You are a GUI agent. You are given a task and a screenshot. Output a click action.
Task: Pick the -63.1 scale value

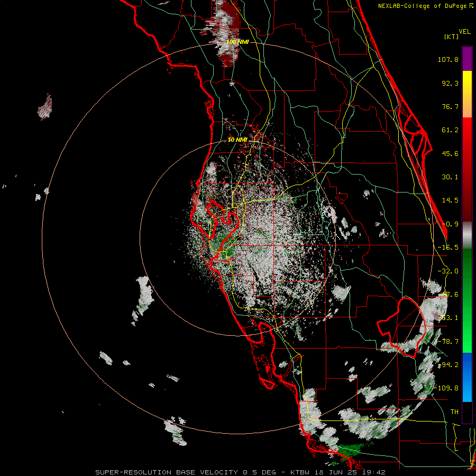click(x=448, y=318)
